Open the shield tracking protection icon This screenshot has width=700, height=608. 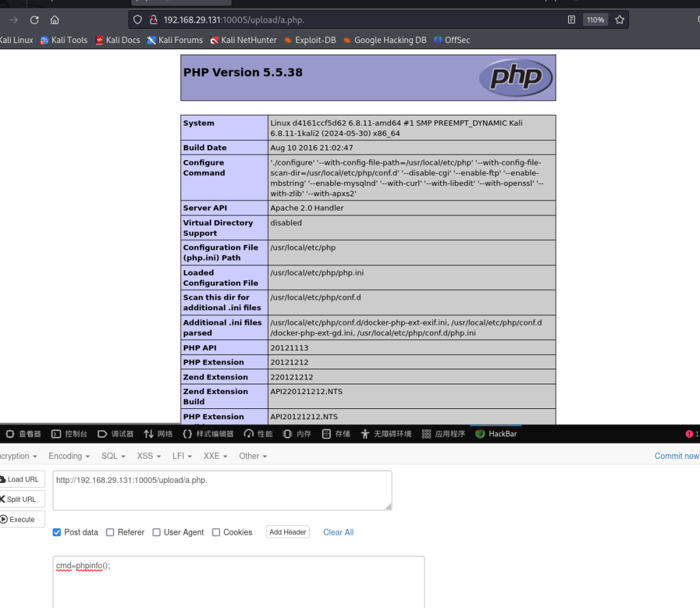(137, 20)
